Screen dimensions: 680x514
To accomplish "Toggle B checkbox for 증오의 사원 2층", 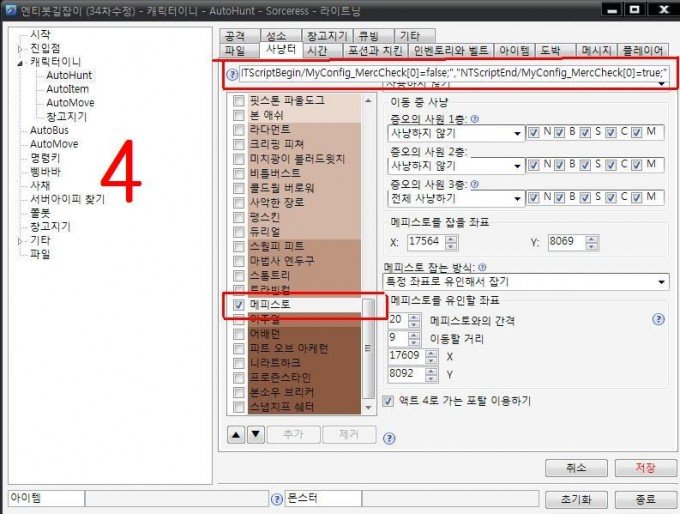I will 559,165.
